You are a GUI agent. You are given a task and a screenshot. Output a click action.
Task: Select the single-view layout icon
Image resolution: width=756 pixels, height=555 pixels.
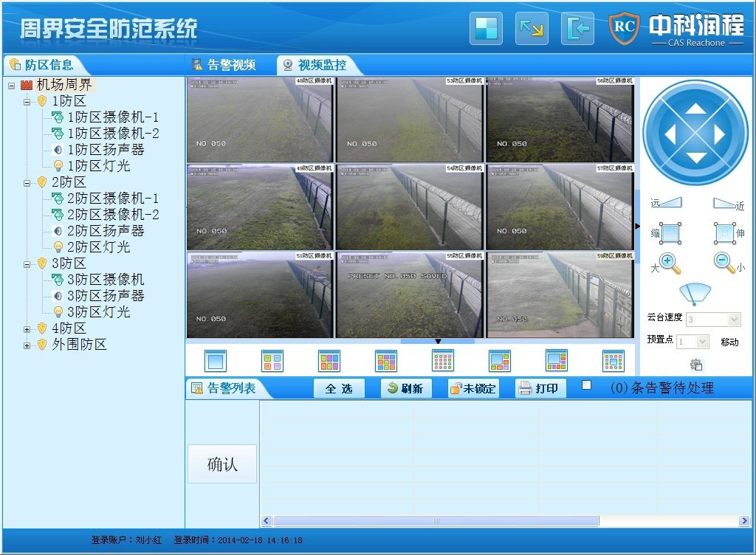click(x=215, y=361)
